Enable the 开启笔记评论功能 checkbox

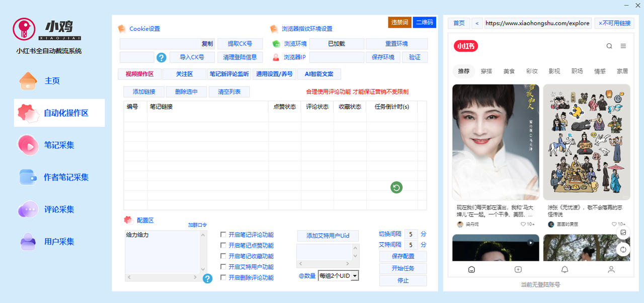coord(223,235)
